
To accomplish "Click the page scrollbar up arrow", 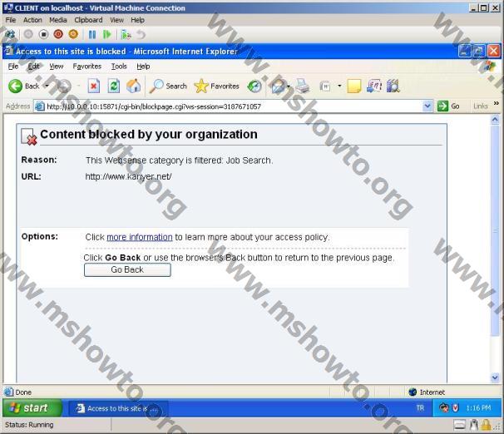I will 495,121.
